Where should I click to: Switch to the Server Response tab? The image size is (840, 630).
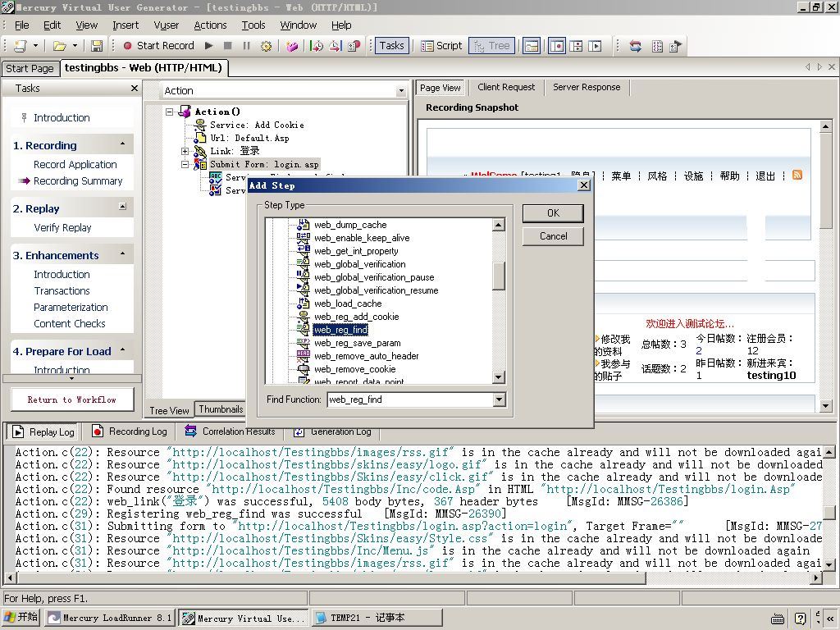pos(586,87)
